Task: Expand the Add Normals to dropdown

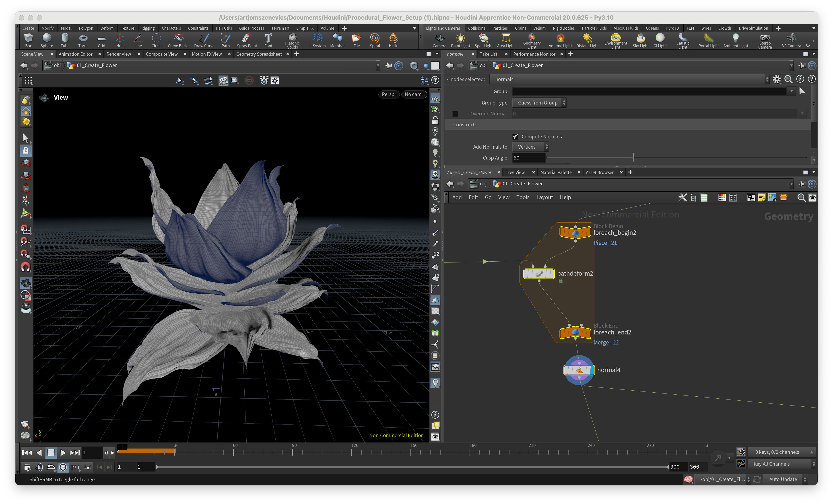Action: (530, 147)
